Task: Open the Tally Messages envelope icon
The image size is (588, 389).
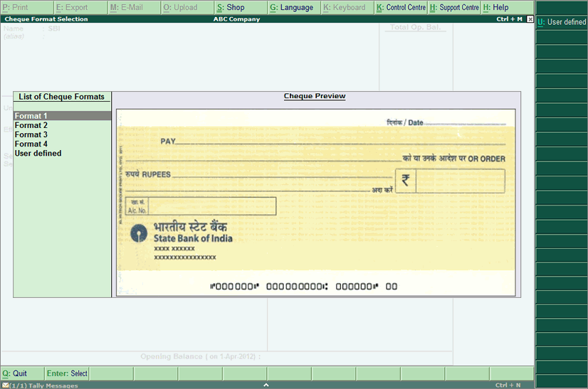Action: [5, 385]
